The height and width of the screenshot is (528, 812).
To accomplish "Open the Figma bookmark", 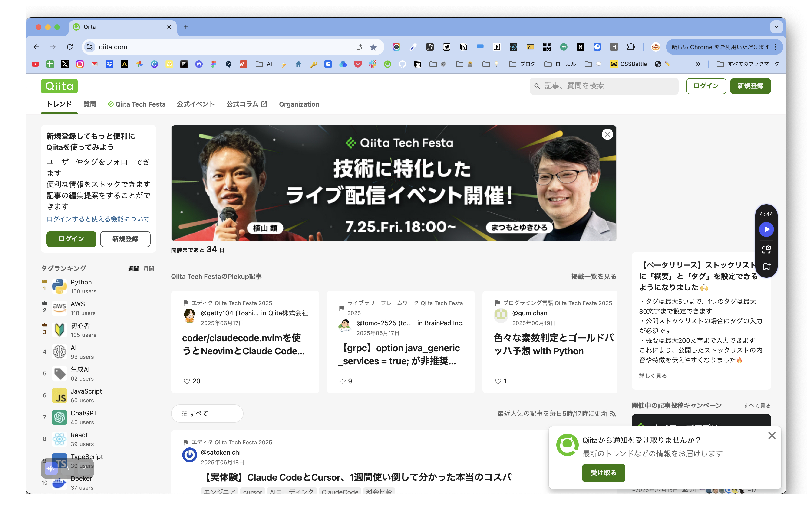I will coord(214,64).
